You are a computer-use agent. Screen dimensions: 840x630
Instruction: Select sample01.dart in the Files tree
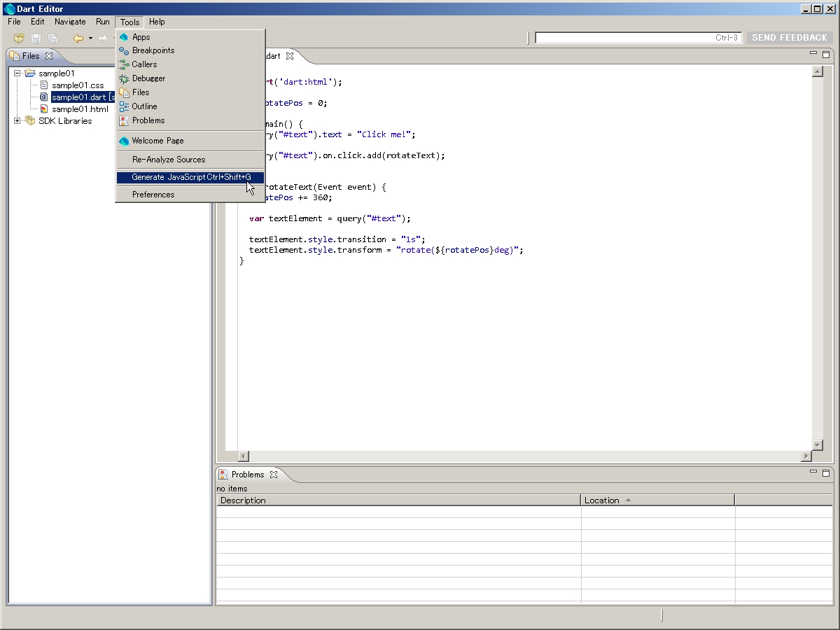(x=83, y=97)
